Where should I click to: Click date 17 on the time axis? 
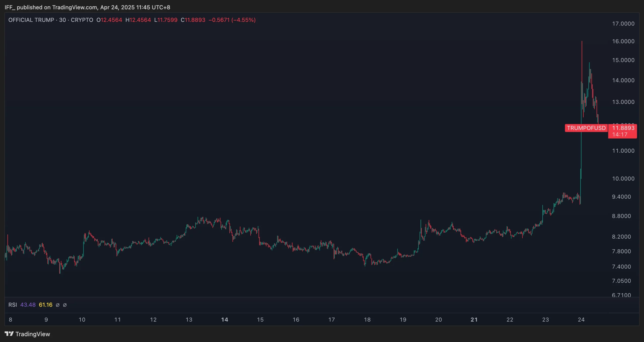point(332,320)
